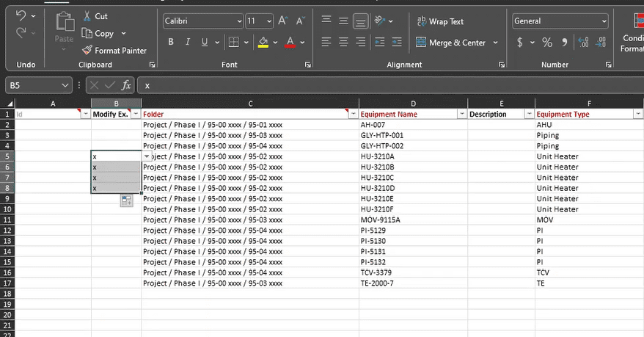Select cell with TCV-3379
The image size is (644, 337).
(x=413, y=272)
